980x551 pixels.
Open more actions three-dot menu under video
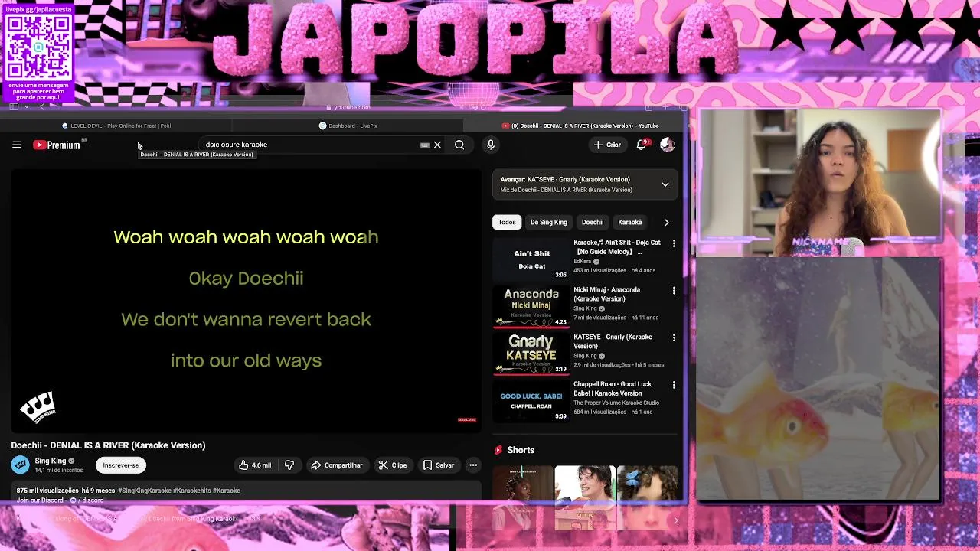coord(473,465)
